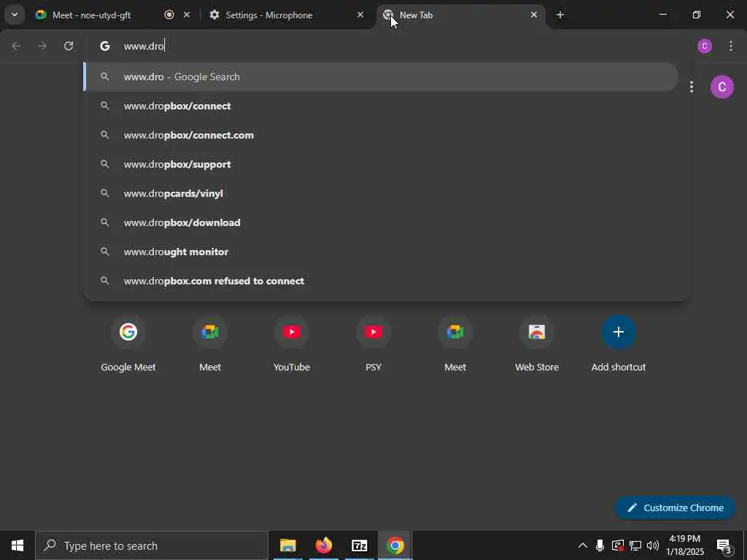Choose the www.dropbox/connect suggestion
The width and height of the screenshot is (747, 560).
381,106
